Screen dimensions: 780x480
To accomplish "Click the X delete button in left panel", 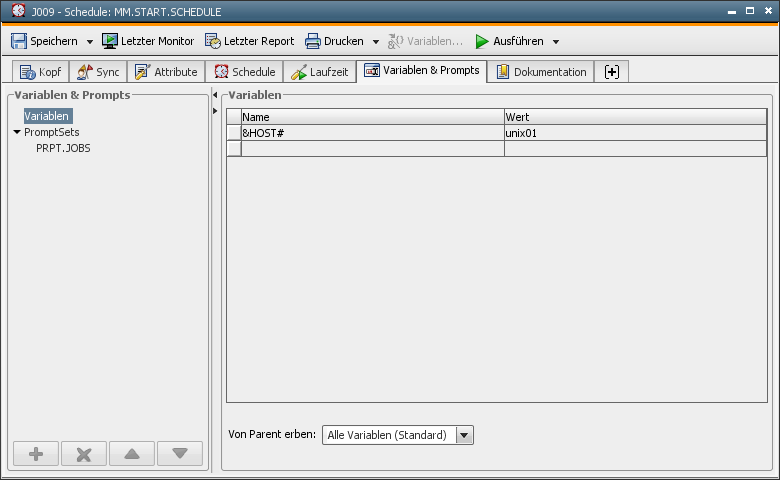I will 84,454.
